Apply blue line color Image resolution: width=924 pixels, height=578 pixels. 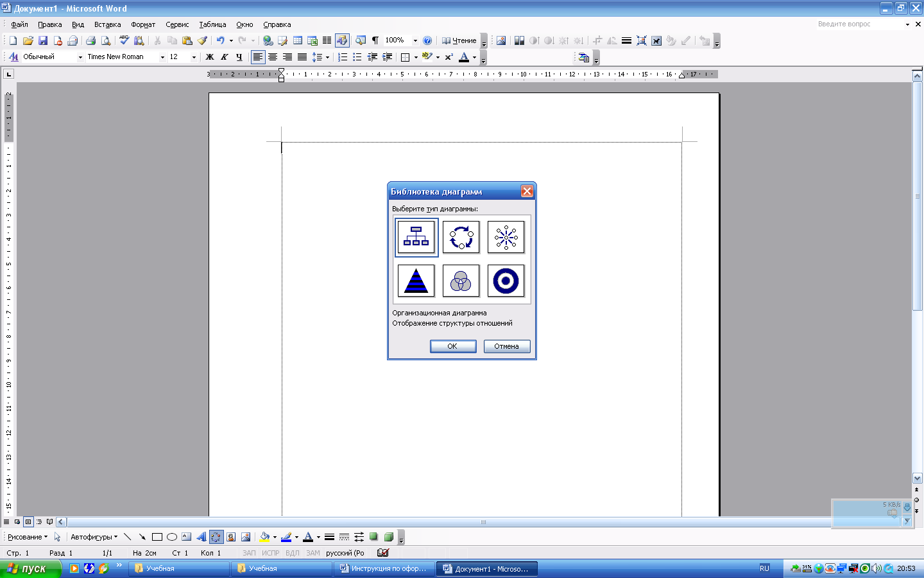click(286, 537)
